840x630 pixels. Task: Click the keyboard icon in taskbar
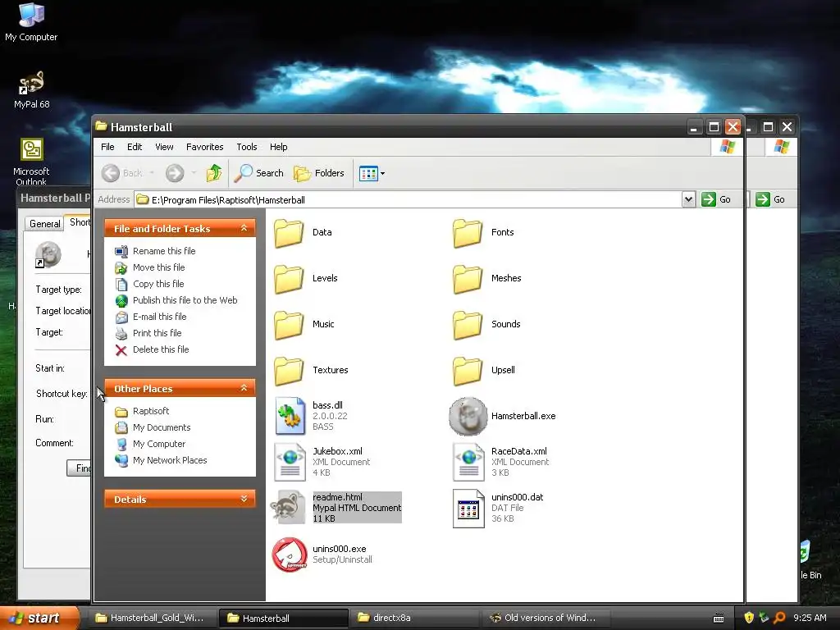(719, 619)
